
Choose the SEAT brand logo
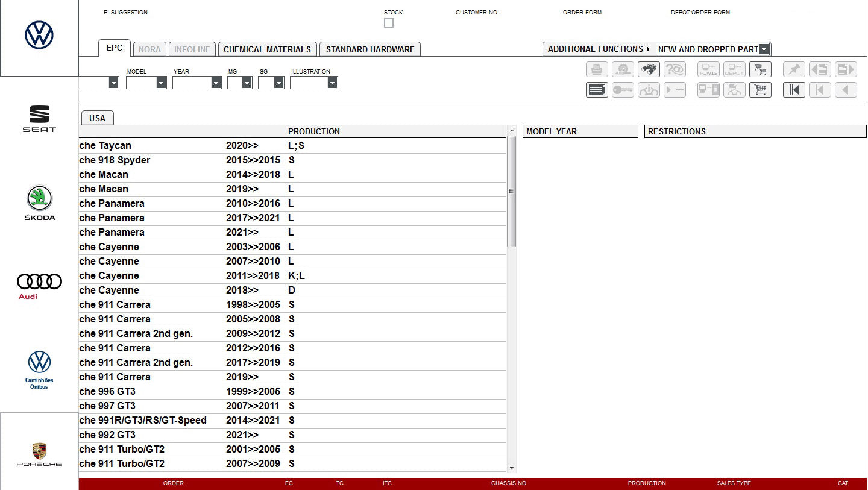tap(39, 118)
